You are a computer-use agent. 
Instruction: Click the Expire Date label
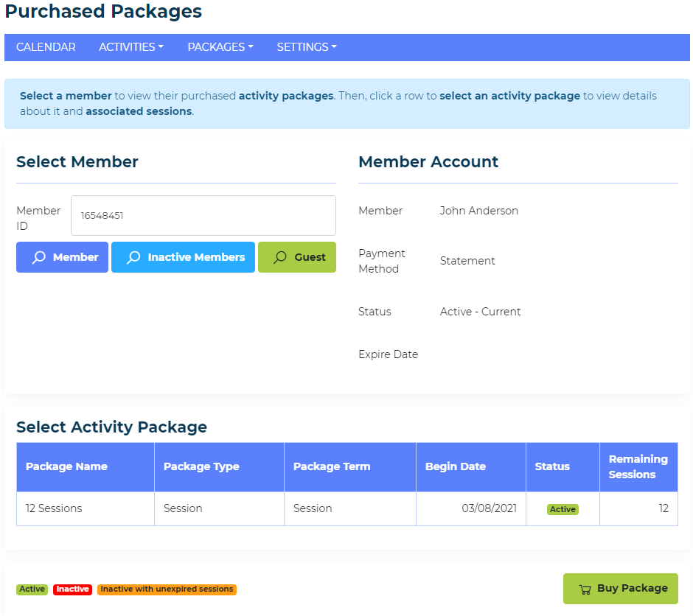tap(388, 354)
